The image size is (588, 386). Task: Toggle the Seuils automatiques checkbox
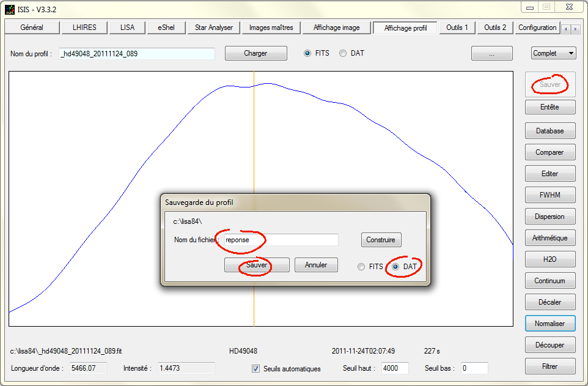point(256,368)
